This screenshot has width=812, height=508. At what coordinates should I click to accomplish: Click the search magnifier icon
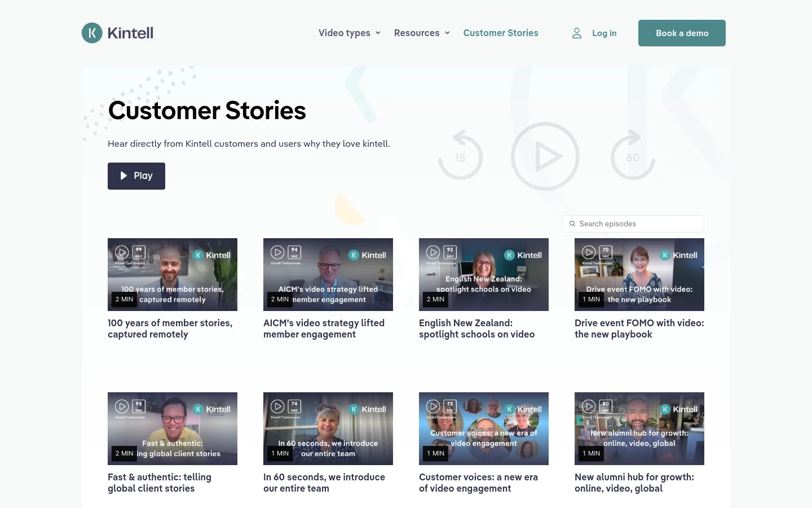[572, 224]
